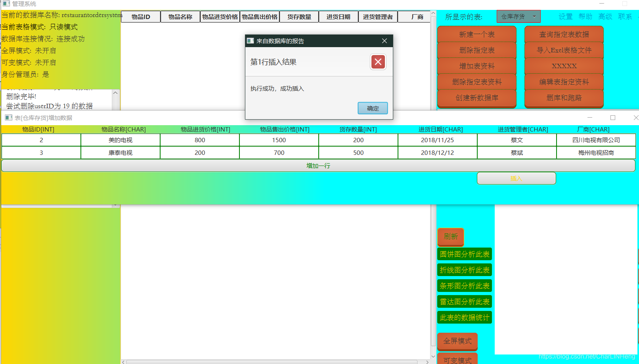Edit the date cell 2018/12/12
639x364 pixels.
pyautogui.click(x=438, y=153)
